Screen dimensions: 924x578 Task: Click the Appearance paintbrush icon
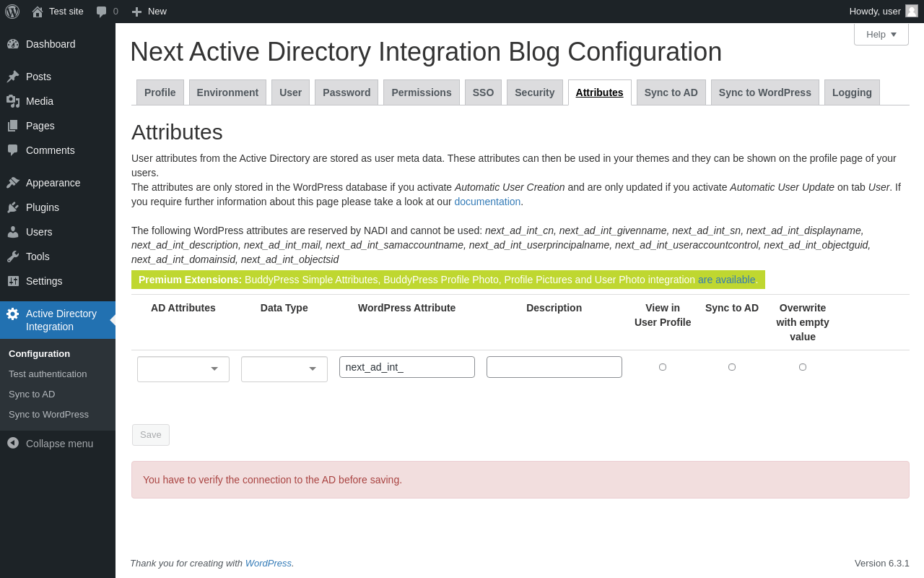pyautogui.click(x=13, y=183)
